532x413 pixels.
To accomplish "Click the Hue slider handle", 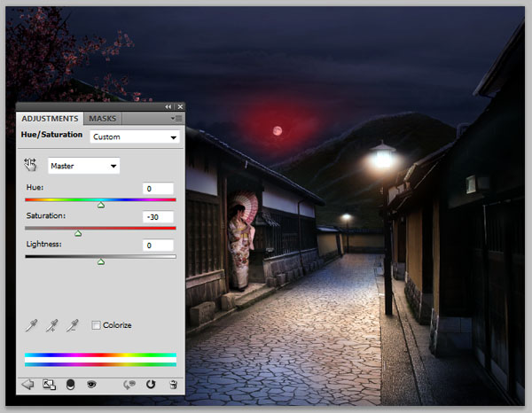I will click(101, 205).
